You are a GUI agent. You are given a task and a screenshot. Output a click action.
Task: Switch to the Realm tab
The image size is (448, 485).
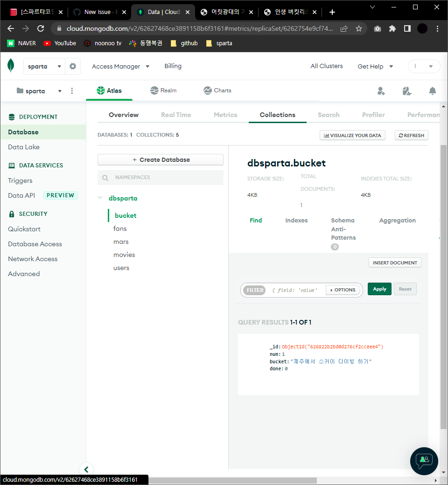pos(163,90)
